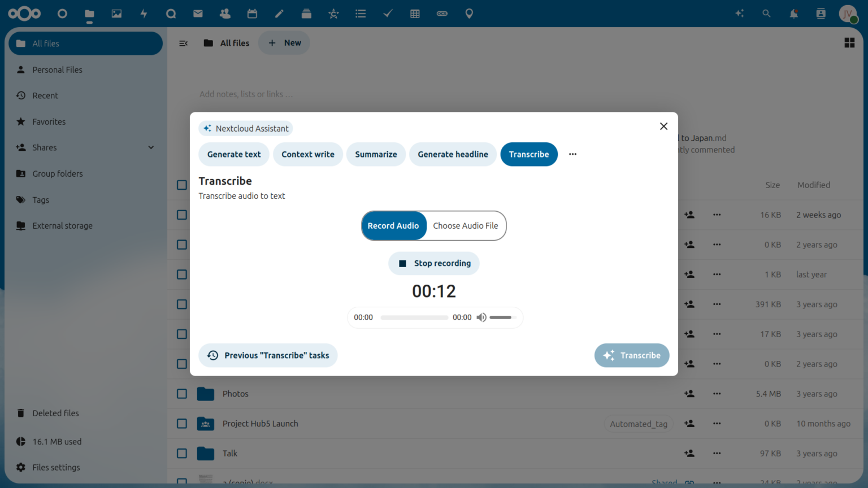Screen dimensions: 868x488
Task: Open the actions menu for the Talk folder
Action: 717,453
